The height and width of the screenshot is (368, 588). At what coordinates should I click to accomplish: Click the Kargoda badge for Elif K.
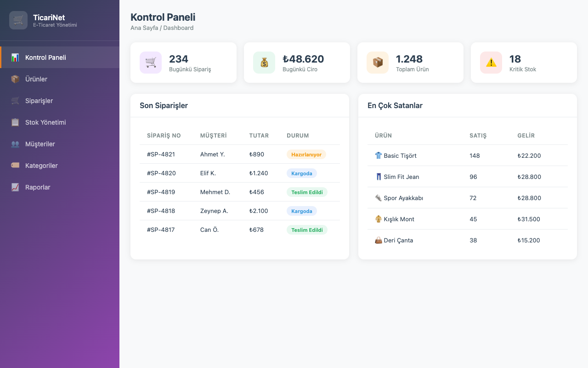(x=302, y=173)
